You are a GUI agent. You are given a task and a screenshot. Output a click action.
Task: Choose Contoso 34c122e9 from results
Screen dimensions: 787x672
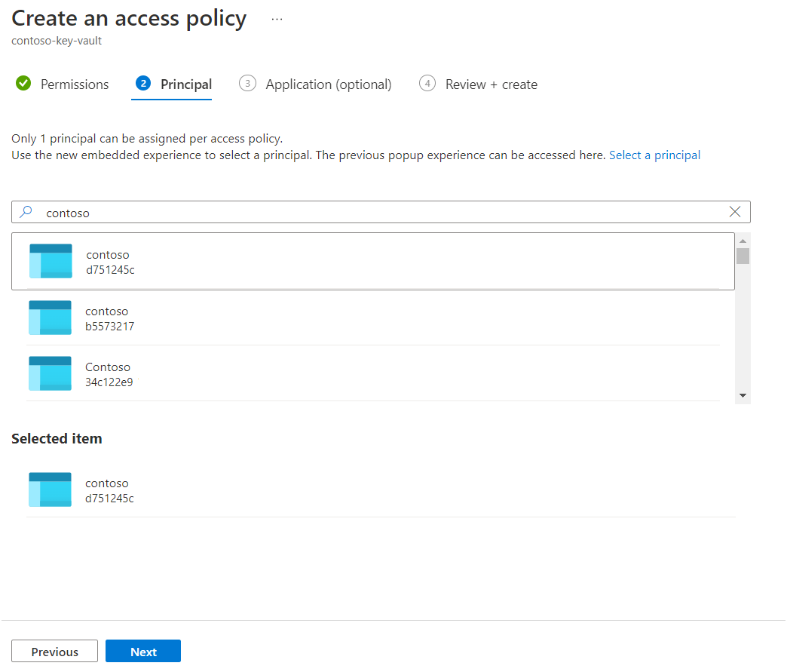[x=373, y=373]
